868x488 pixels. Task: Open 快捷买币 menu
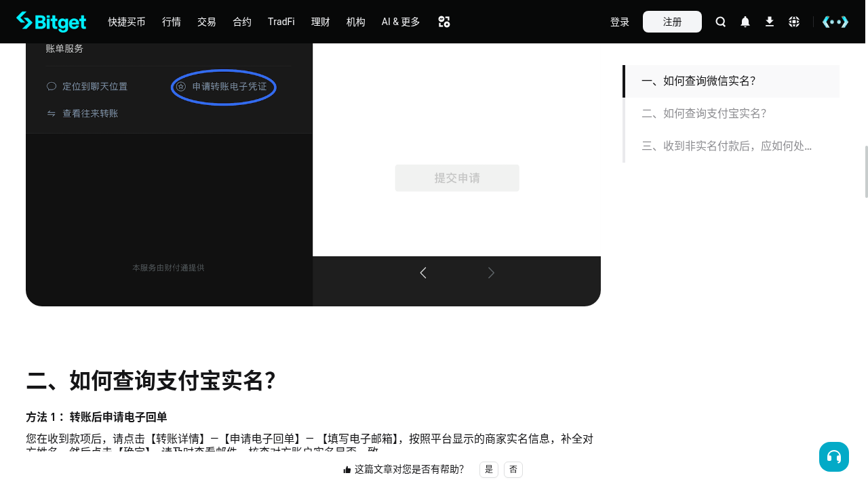tap(127, 22)
